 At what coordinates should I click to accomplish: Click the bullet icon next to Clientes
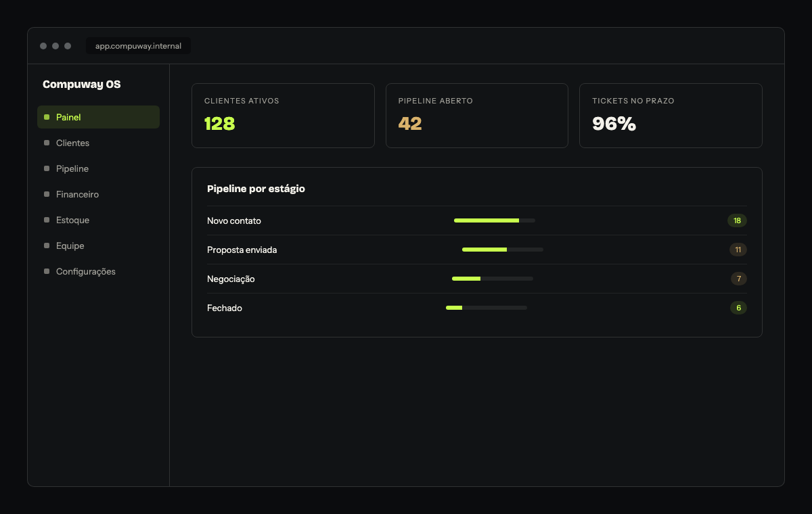47,143
